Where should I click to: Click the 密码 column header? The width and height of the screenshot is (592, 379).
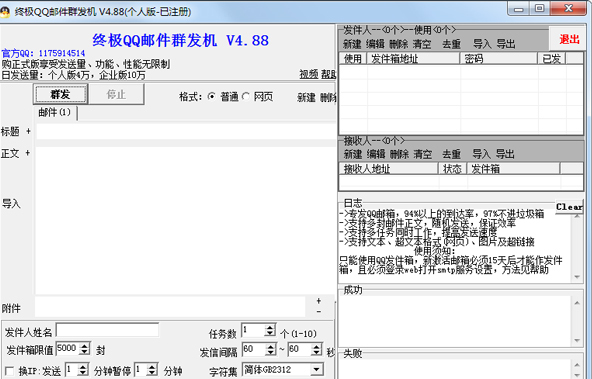[499, 59]
